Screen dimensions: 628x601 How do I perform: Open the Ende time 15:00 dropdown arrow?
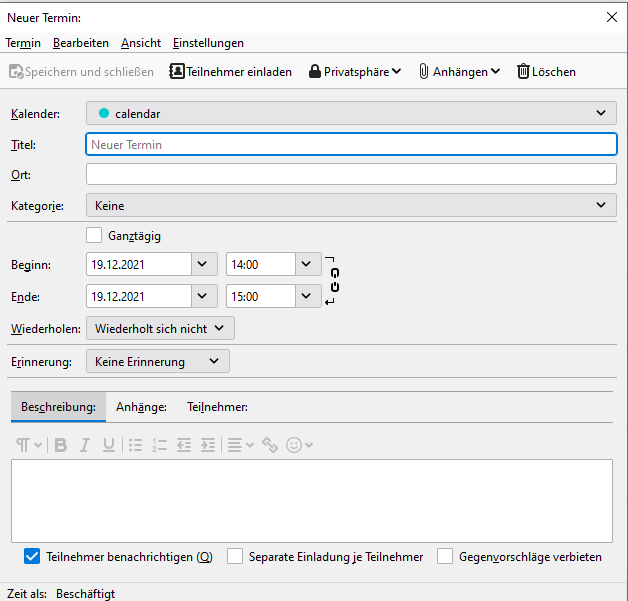click(x=308, y=296)
